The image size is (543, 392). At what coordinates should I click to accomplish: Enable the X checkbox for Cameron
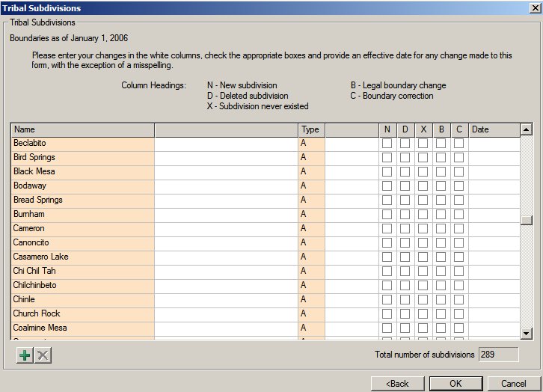423,229
